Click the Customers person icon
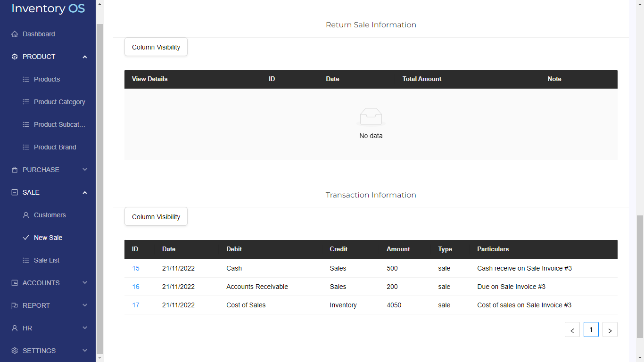Screen dimensions: 644x362 25,214
